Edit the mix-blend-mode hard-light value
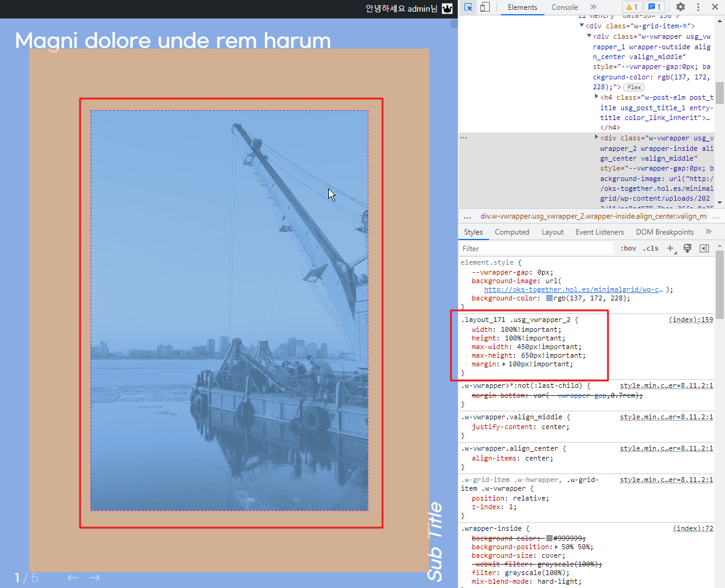Screen dimensions: 725x588 557,581
